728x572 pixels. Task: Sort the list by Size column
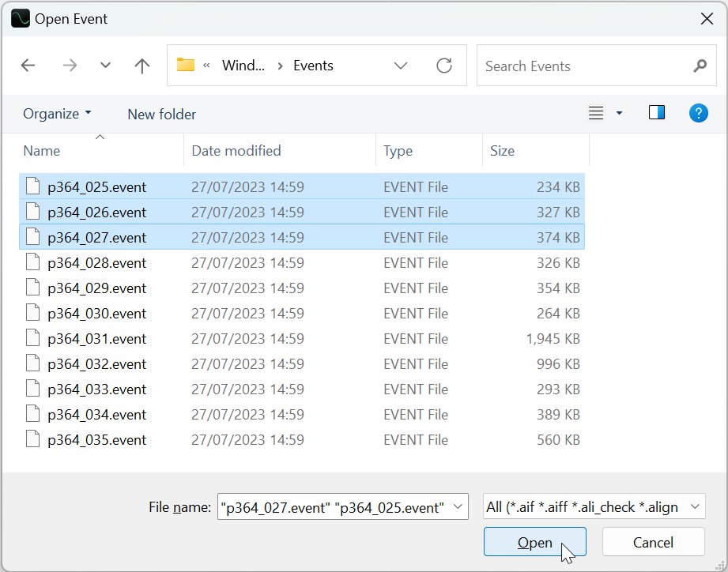[x=503, y=150]
